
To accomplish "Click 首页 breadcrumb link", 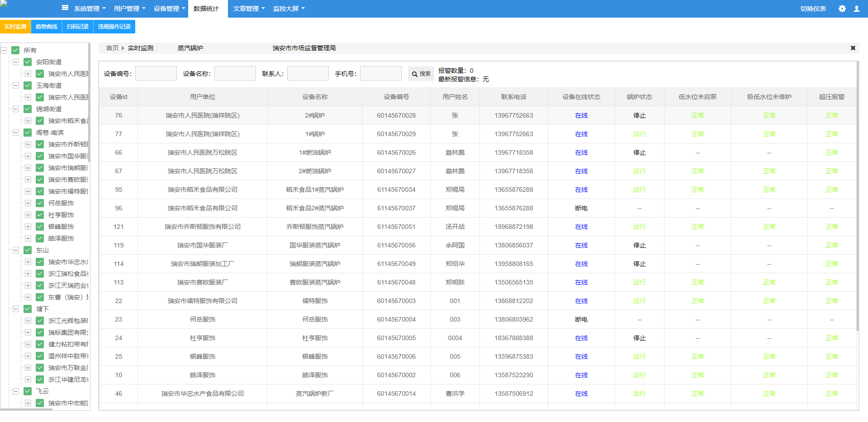I will [112, 48].
